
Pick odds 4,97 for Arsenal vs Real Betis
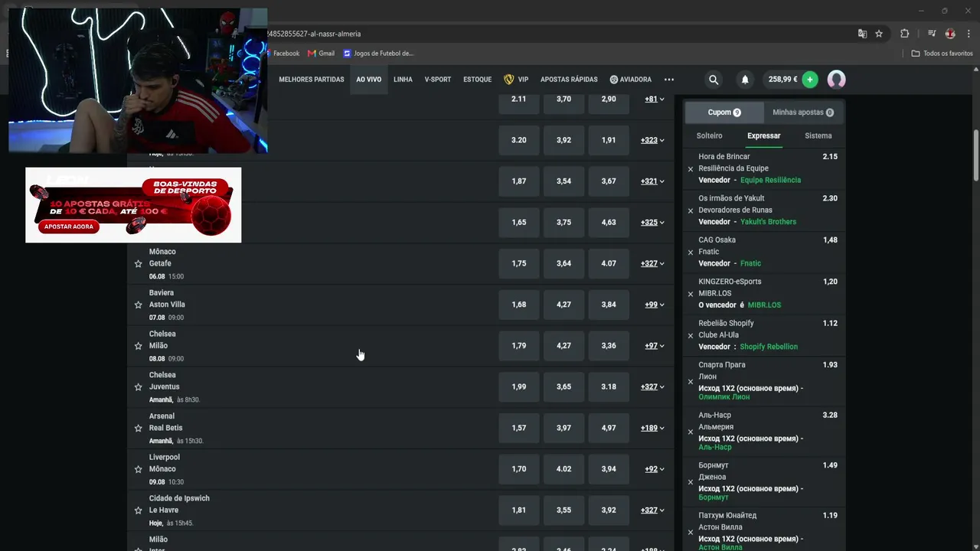tap(609, 428)
